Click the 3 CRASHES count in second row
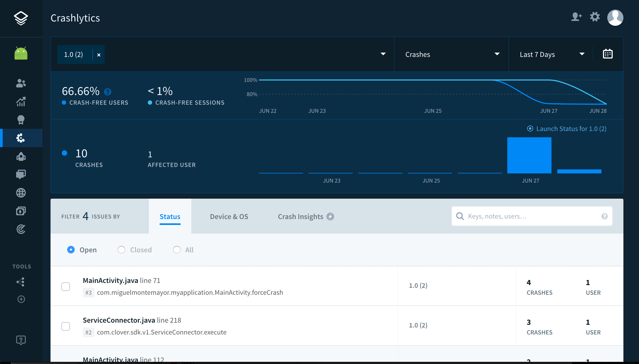The image size is (639, 364). click(x=540, y=327)
